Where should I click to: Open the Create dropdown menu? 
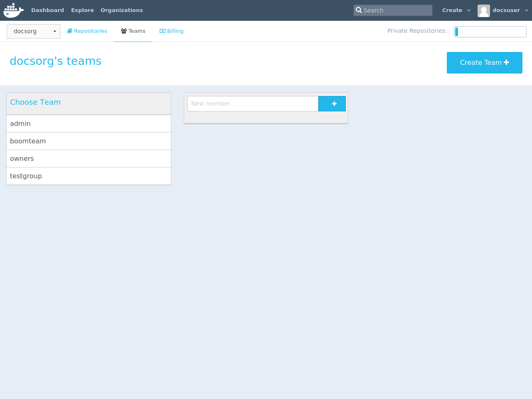456,10
